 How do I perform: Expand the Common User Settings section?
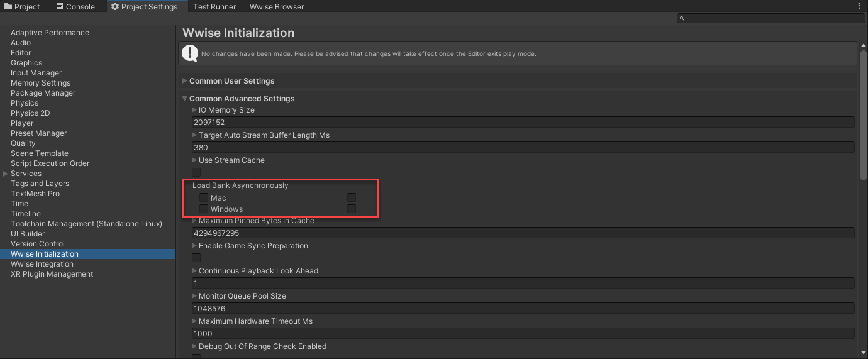point(185,81)
